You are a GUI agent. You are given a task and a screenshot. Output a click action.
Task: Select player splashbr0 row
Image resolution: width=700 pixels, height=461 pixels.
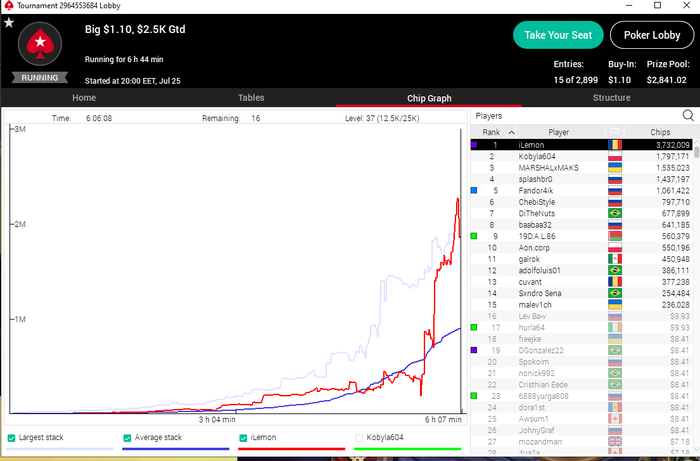coord(582,179)
